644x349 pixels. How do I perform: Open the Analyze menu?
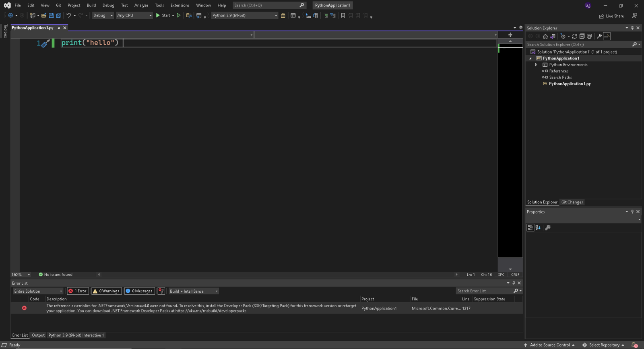[x=141, y=5]
